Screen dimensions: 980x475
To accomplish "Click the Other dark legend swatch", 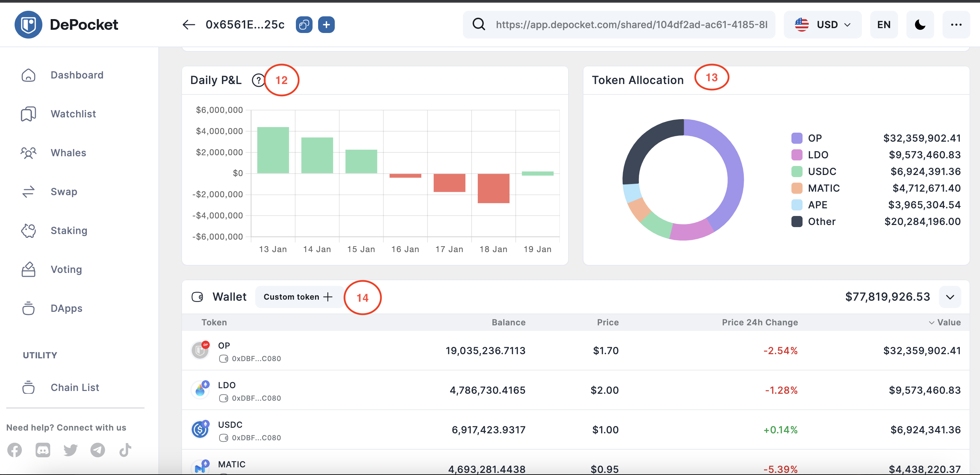I will 797,222.
